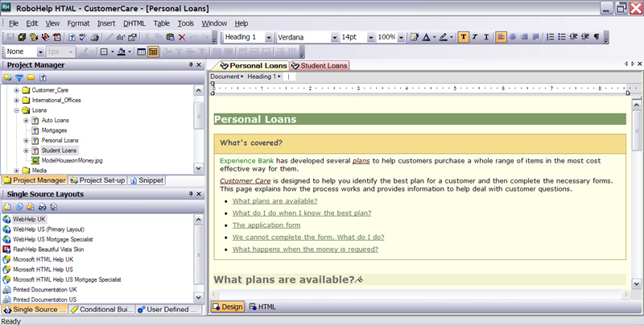Viewport: 644px width, 326px height.
Task: Toggle right paragraph alignment
Action: tap(524, 37)
